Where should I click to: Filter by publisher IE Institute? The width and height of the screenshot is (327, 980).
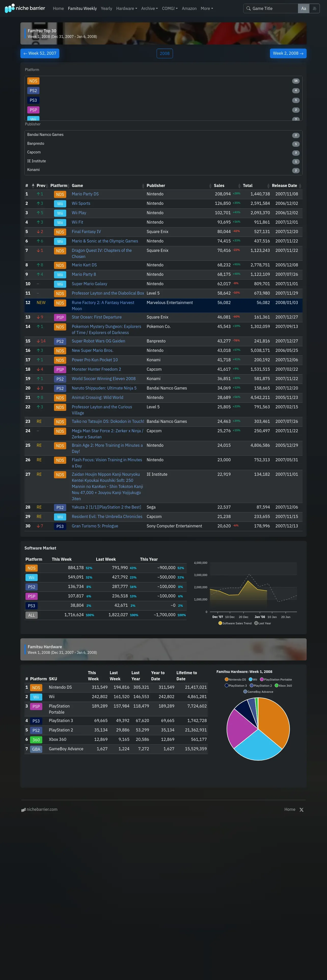coord(163,161)
